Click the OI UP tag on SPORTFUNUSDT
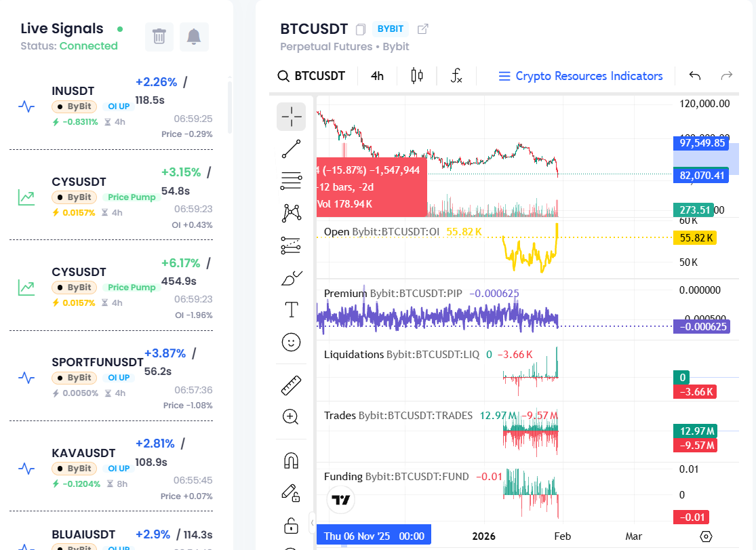 click(x=119, y=378)
